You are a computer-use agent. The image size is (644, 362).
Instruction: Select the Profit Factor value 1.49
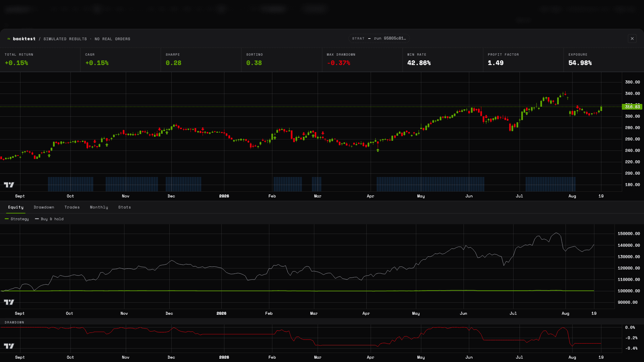pyautogui.click(x=496, y=63)
